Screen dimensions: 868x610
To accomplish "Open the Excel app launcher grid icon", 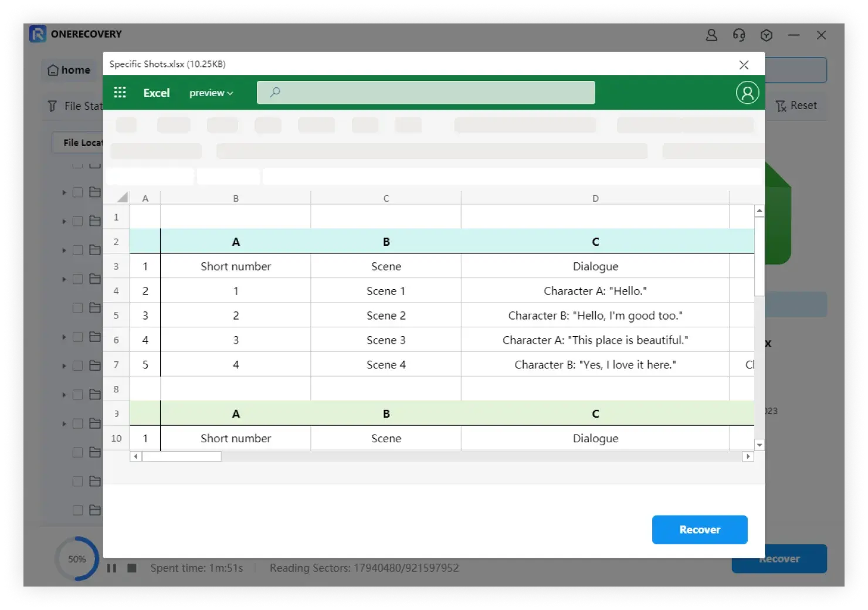I will pyautogui.click(x=120, y=93).
